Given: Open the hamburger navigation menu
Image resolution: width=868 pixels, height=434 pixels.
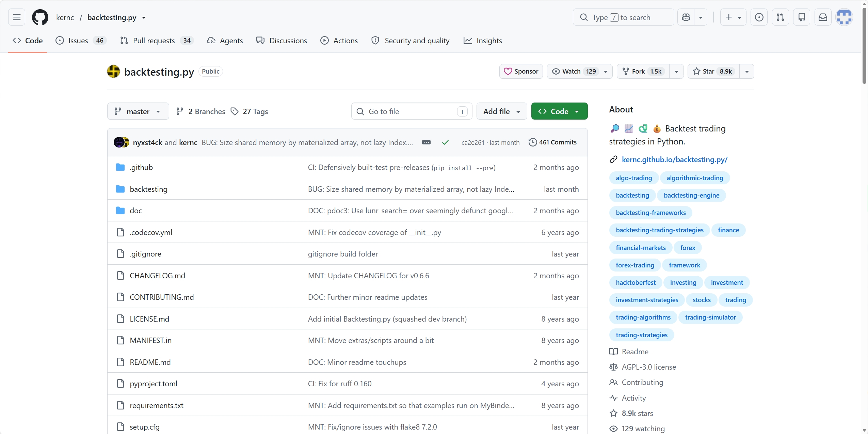Looking at the screenshot, I should [17, 17].
